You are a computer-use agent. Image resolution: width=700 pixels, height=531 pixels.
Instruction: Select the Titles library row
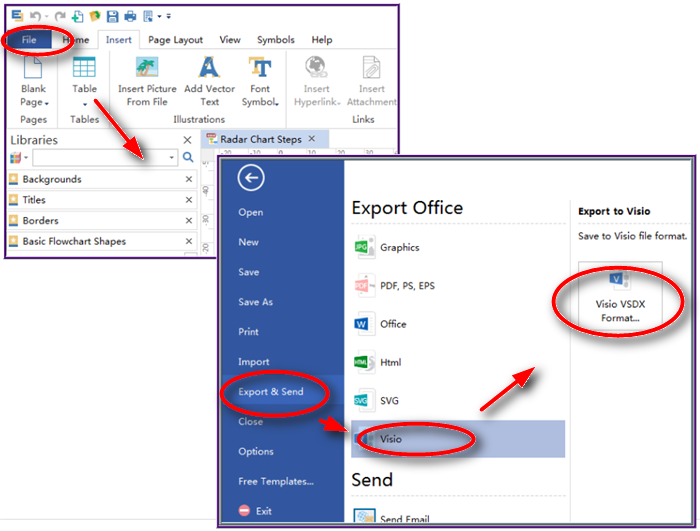[x=102, y=200]
